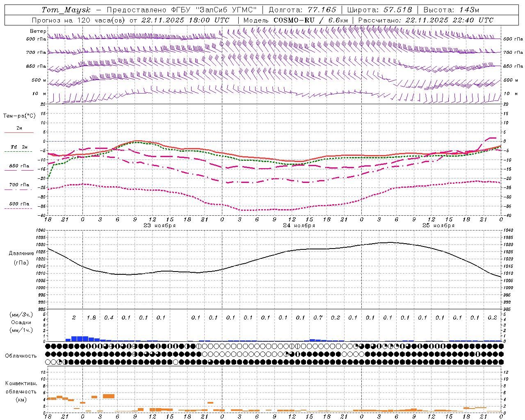The width and height of the screenshot is (525, 420).
Task: Select the "850 гПа" temperature legend label
Action: click(19, 166)
